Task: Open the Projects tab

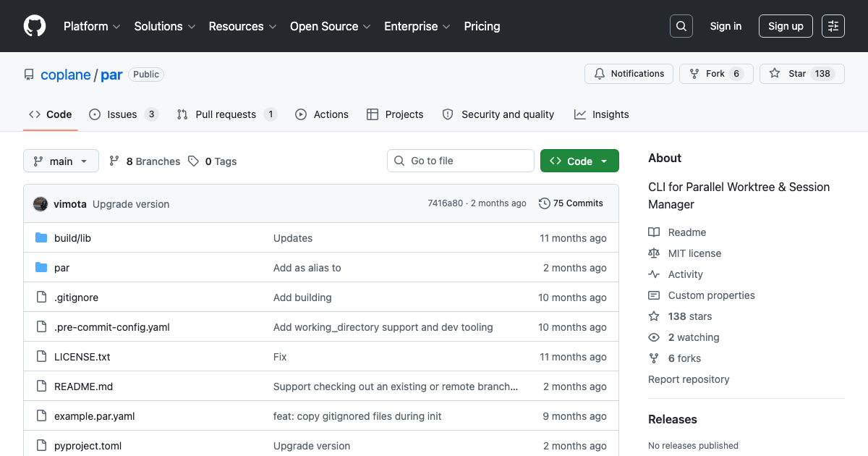Action: click(395, 114)
